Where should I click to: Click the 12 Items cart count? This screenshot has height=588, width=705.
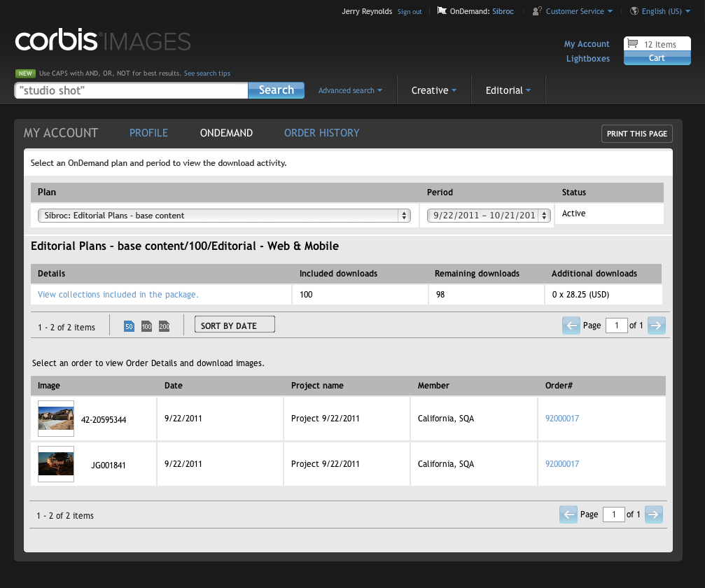(x=660, y=45)
